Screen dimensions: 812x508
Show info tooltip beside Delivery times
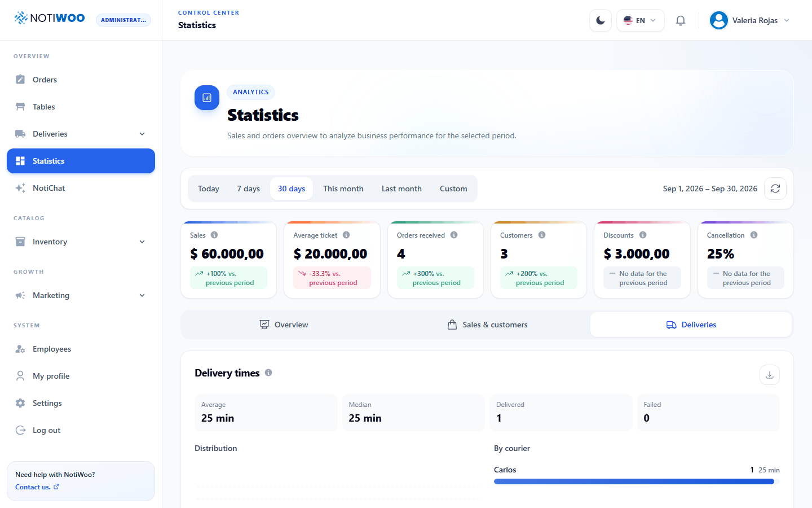click(268, 373)
